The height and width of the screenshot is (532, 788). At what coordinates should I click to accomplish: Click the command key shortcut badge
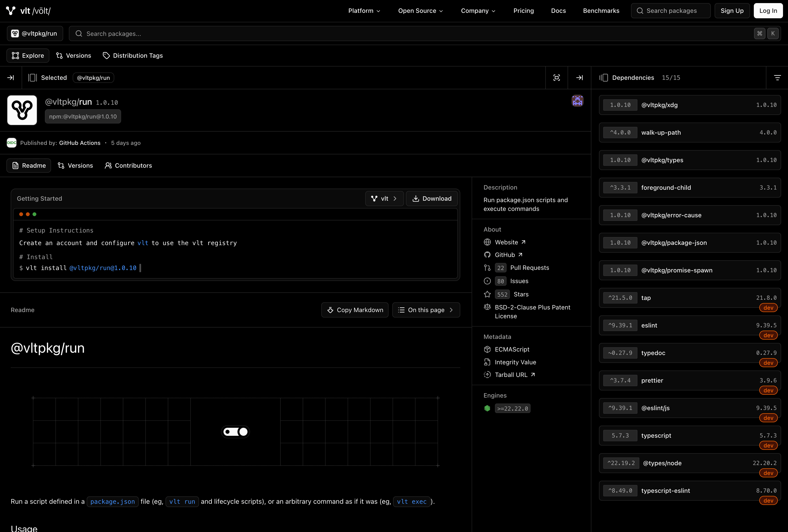click(760, 33)
